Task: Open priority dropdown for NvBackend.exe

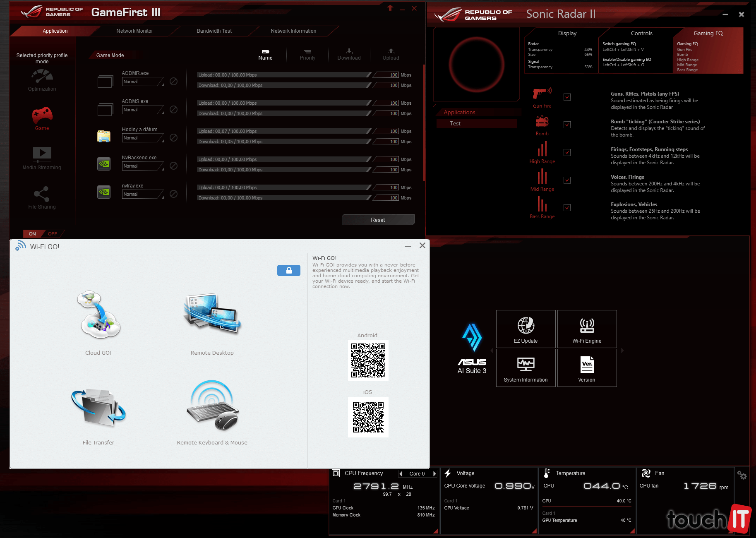Action: point(143,166)
